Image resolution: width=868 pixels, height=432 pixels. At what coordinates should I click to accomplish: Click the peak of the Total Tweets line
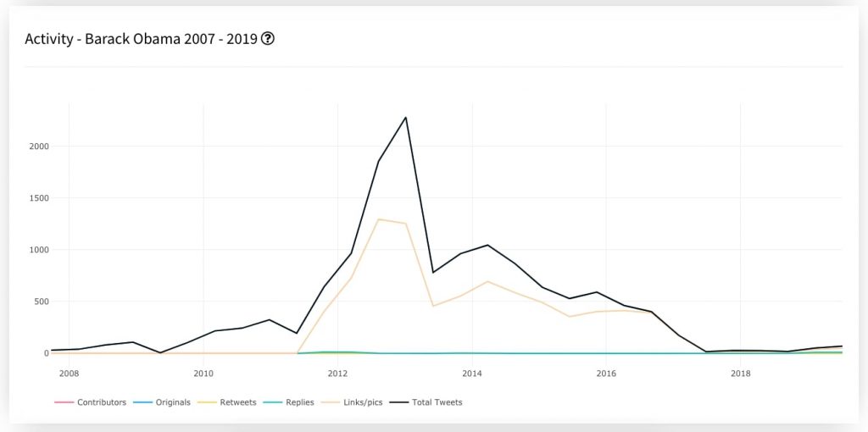click(406, 117)
